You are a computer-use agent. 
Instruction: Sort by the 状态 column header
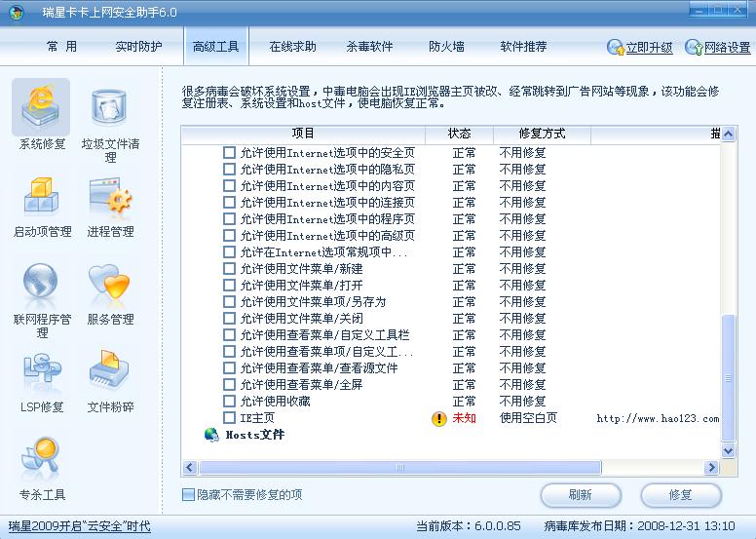(459, 134)
